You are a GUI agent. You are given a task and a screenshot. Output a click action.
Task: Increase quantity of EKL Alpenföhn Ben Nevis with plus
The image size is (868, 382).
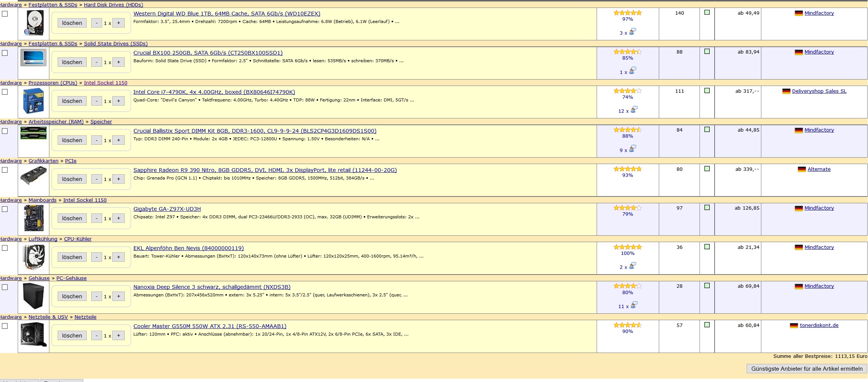coord(118,257)
